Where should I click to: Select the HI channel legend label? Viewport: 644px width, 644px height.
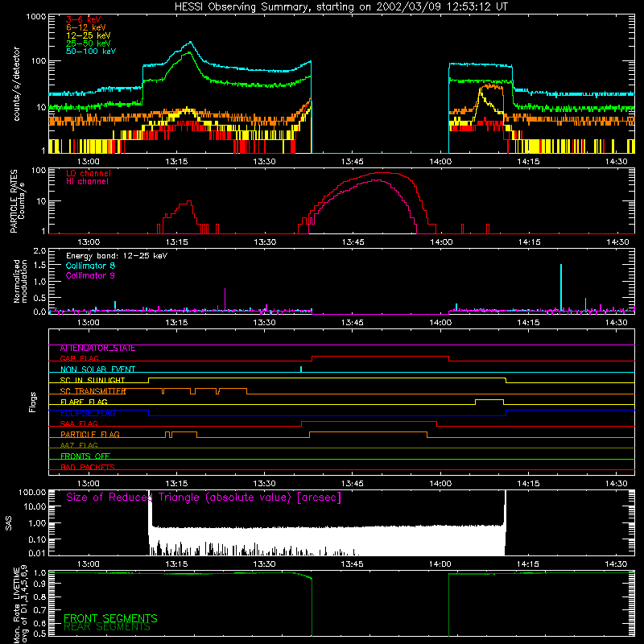(x=87, y=182)
